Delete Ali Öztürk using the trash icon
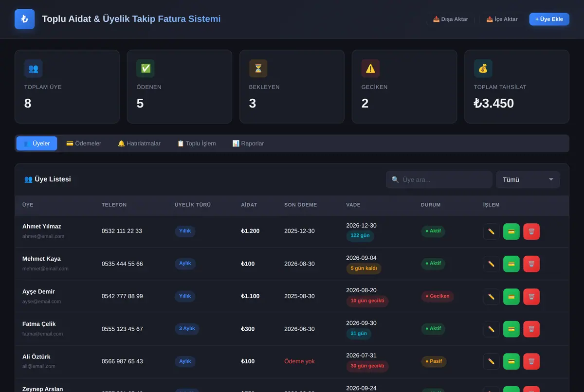Image resolution: width=584 pixels, height=392 pixels. (531, 361)
